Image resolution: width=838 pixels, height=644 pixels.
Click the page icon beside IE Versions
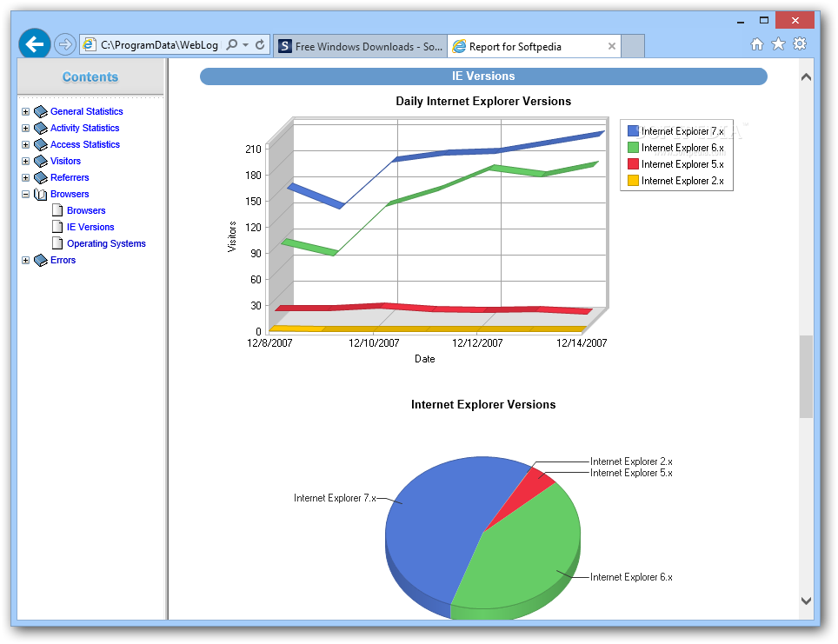pos(57,227)
